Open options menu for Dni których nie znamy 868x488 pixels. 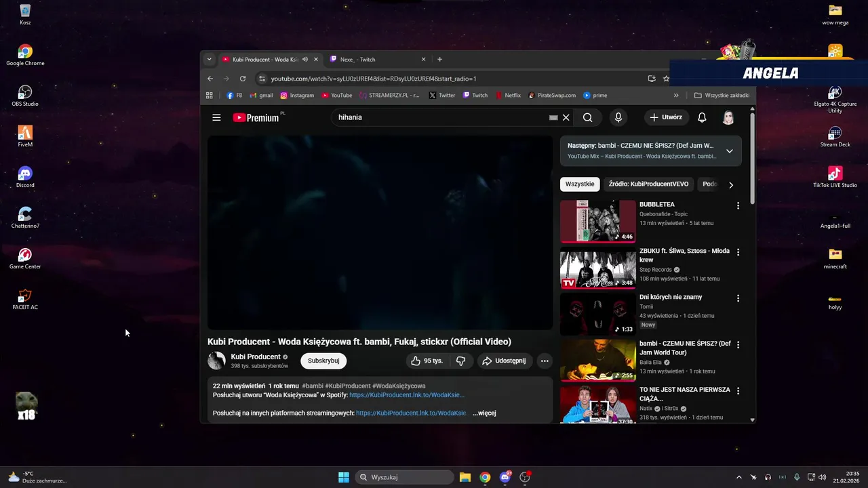(x=738, y=298)
